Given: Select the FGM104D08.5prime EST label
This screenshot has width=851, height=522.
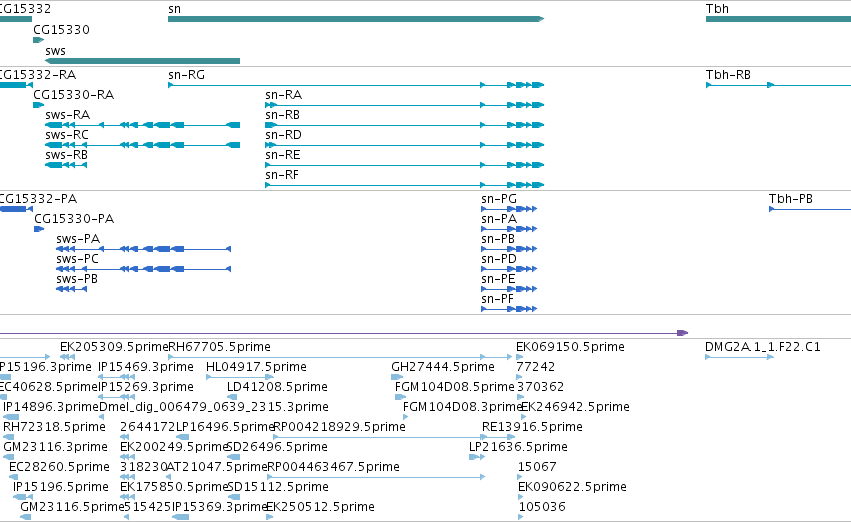Looking at the screenshot, I should click(454, 387).
